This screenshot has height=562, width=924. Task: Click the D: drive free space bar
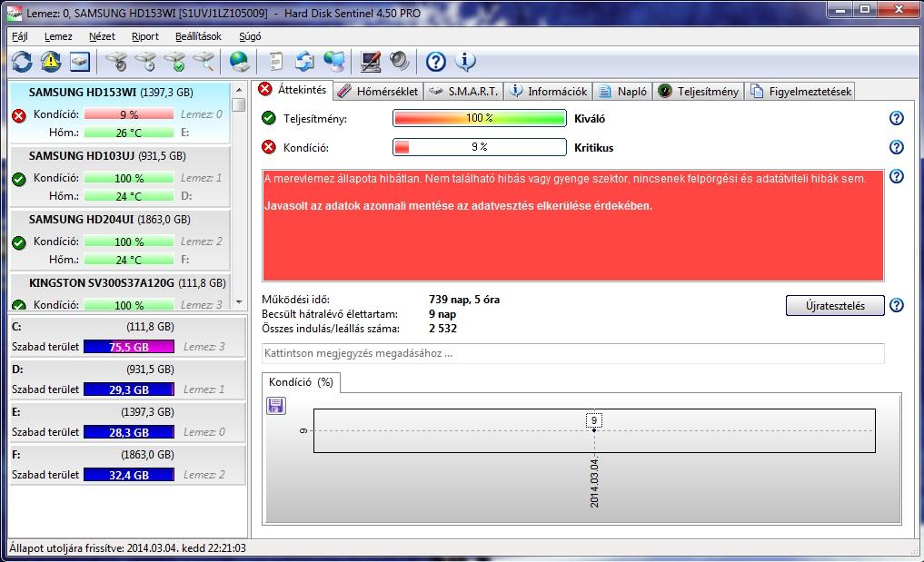(x=129, y=389)
